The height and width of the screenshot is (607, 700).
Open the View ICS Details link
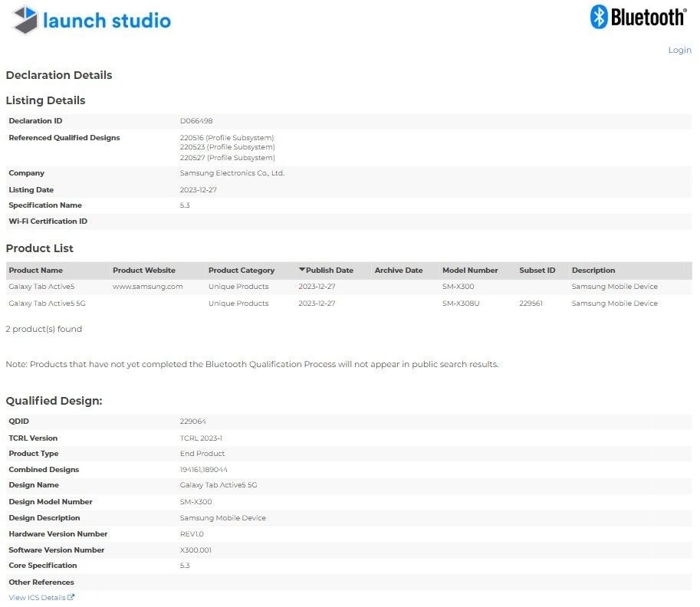click(37, 597)
